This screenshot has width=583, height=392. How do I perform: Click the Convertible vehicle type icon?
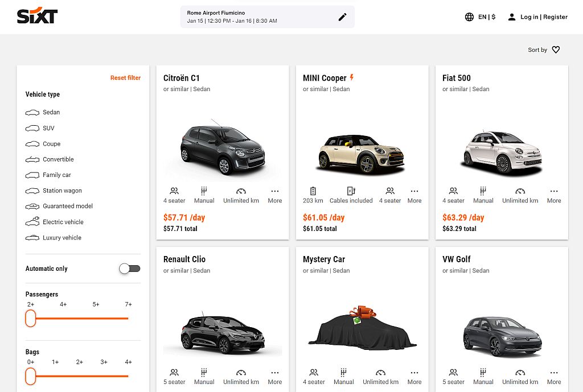point(32,159)
